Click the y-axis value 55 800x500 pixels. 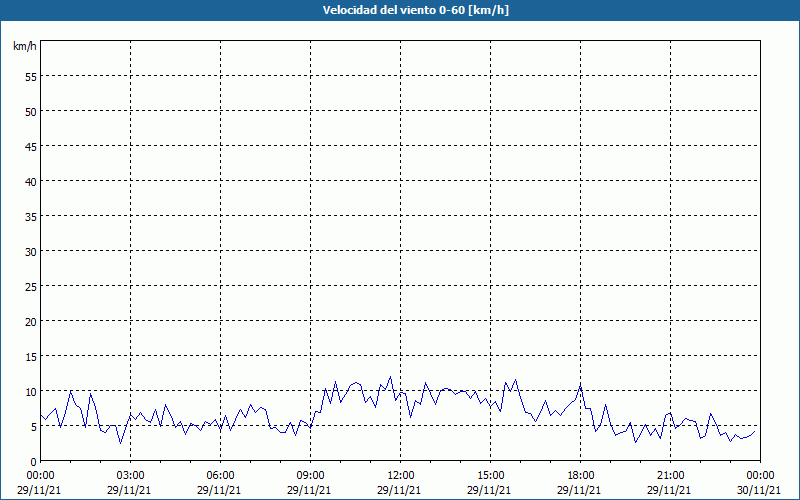click(31, 77)
